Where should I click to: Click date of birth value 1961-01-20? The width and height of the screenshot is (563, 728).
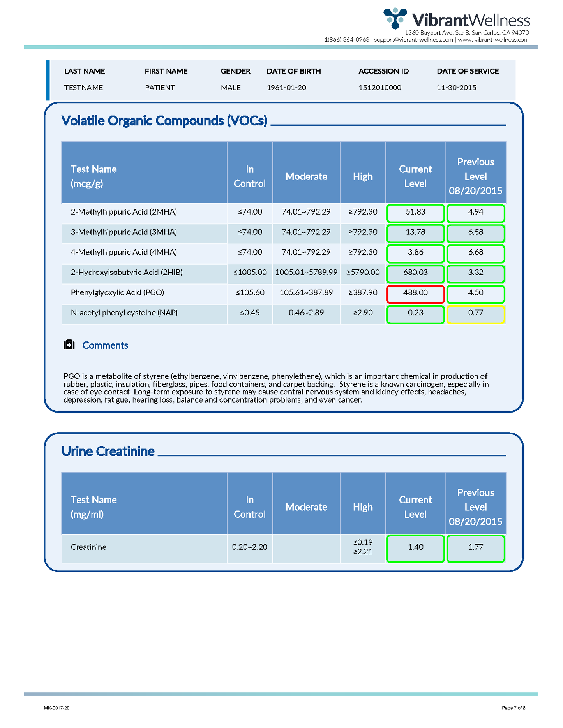[x=286, y=88]
